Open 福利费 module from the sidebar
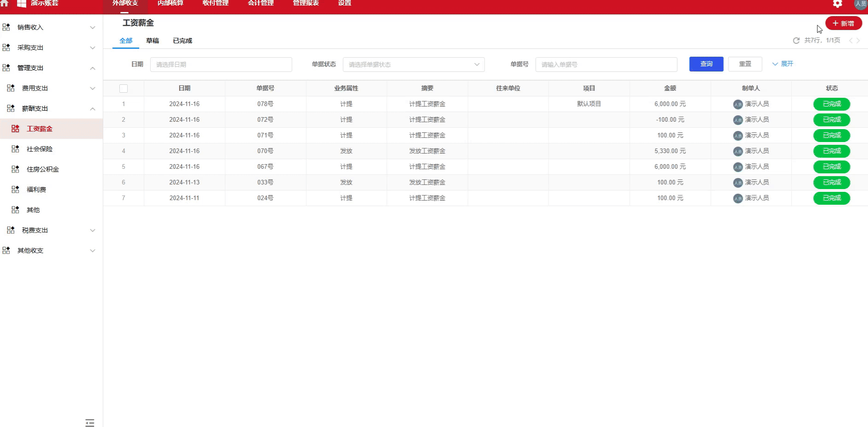The width and height of the screenshot is (868, 427). coord(36,189)
